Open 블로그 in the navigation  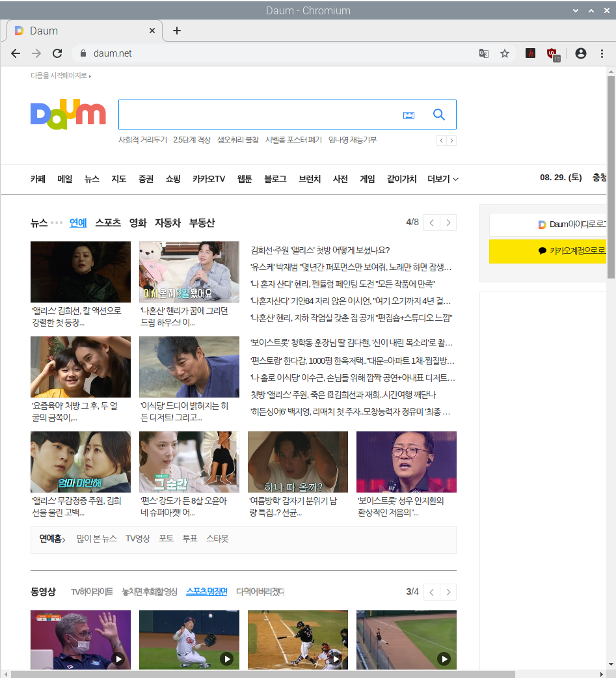click(x=275, y=178)
